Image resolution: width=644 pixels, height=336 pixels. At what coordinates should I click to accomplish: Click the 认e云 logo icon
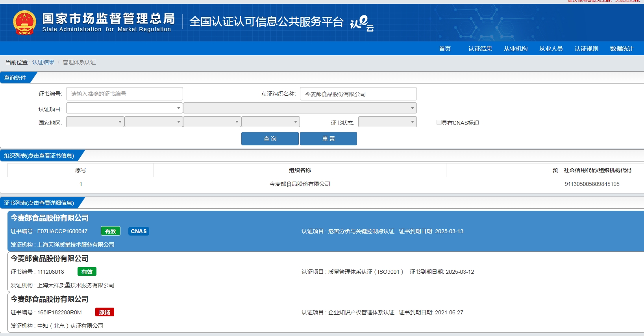pyautogui.click(x=362, y=23)
